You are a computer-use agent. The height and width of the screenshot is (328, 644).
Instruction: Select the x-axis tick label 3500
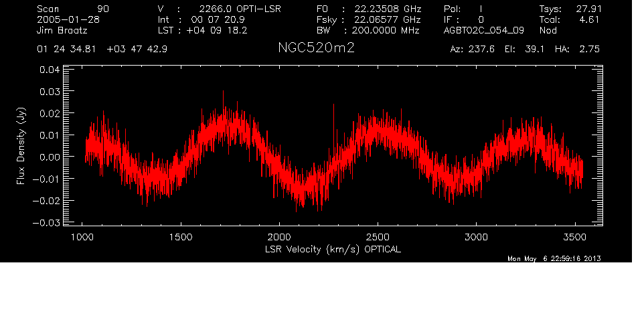[x=574, y=237]
